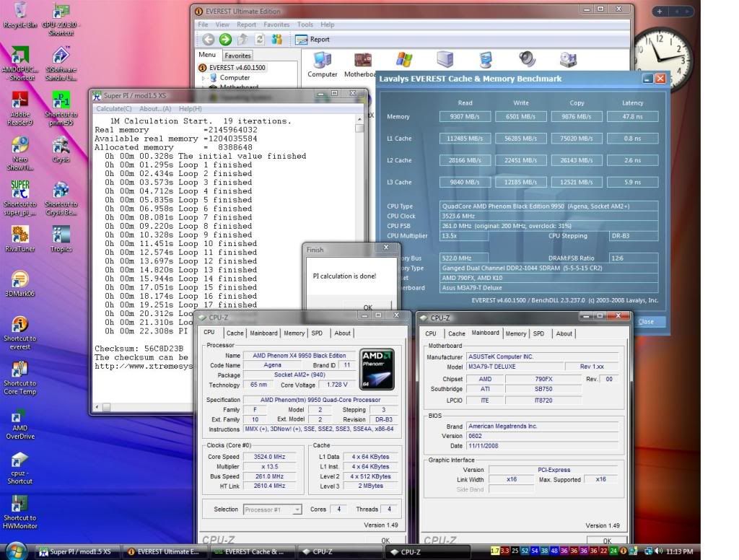Screen dimensions: 739x560
Task: Switch to Super PI / mod1.5 XS taskbar button
Action: [78, 551]
